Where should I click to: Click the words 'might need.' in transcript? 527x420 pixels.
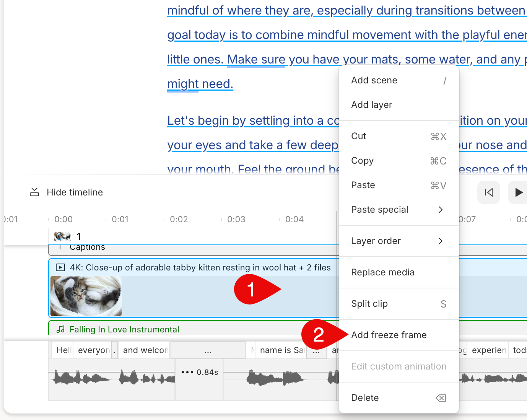(x=200, y=84)
